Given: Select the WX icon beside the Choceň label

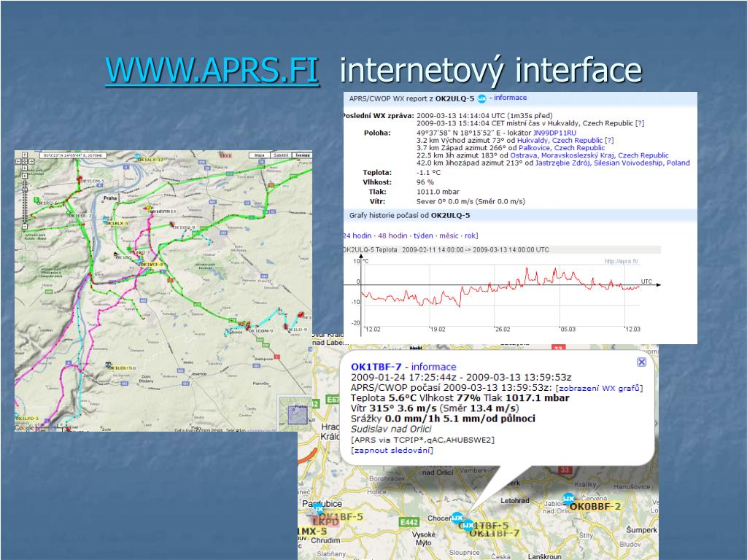Looking at the screenshot, I should click(x=457, y=517).
